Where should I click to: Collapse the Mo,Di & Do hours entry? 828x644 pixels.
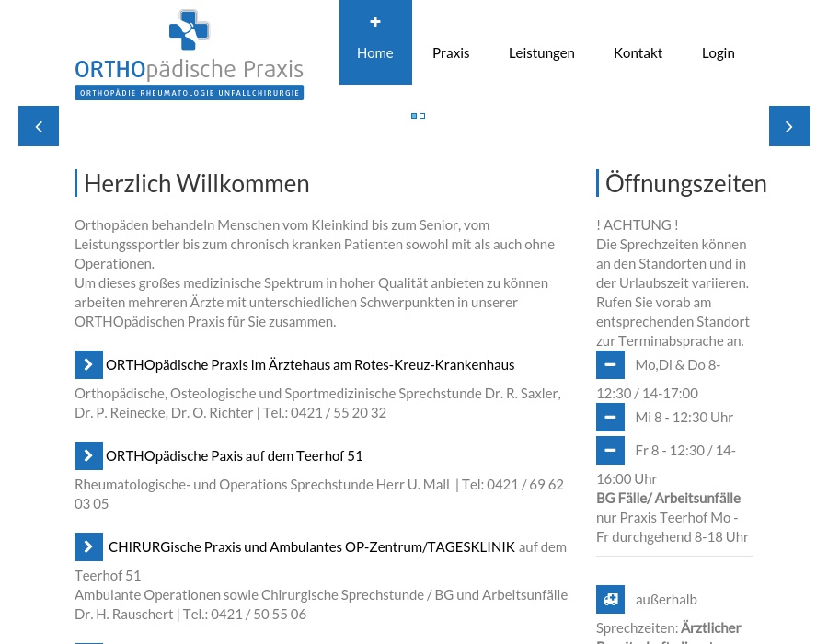pos(610,364)
